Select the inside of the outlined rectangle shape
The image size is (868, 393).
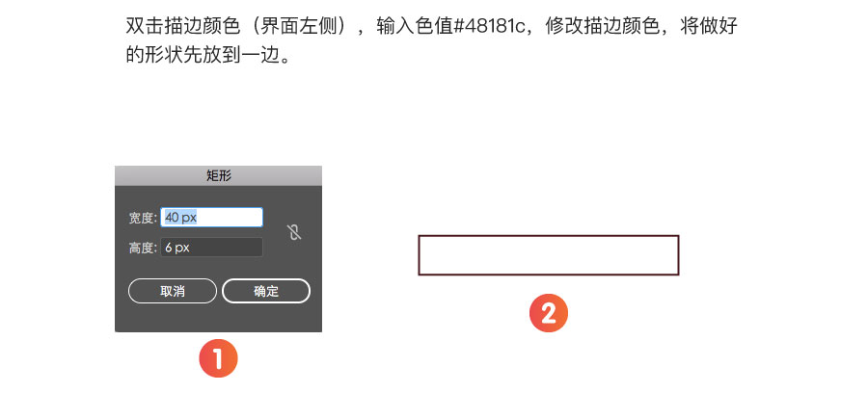tap(549, 255)
